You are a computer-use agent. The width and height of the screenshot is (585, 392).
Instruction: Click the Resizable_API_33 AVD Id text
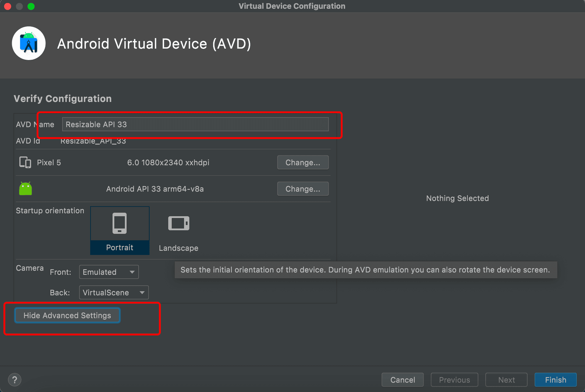[x=93, y=141]
